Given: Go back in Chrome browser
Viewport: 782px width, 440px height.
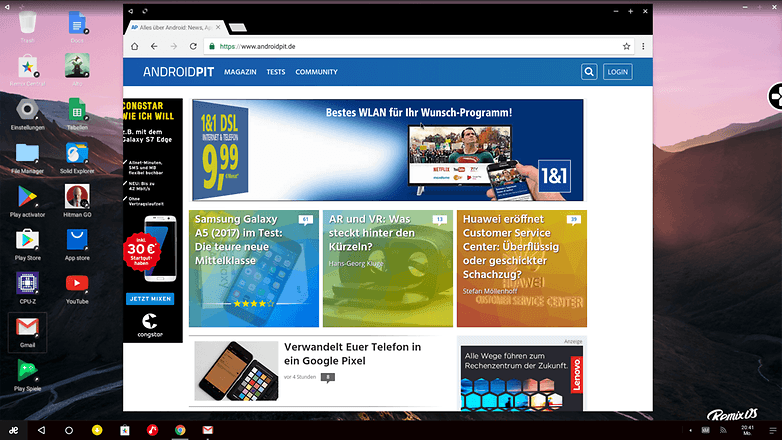Looking at the screenshot, I should 154,46.
